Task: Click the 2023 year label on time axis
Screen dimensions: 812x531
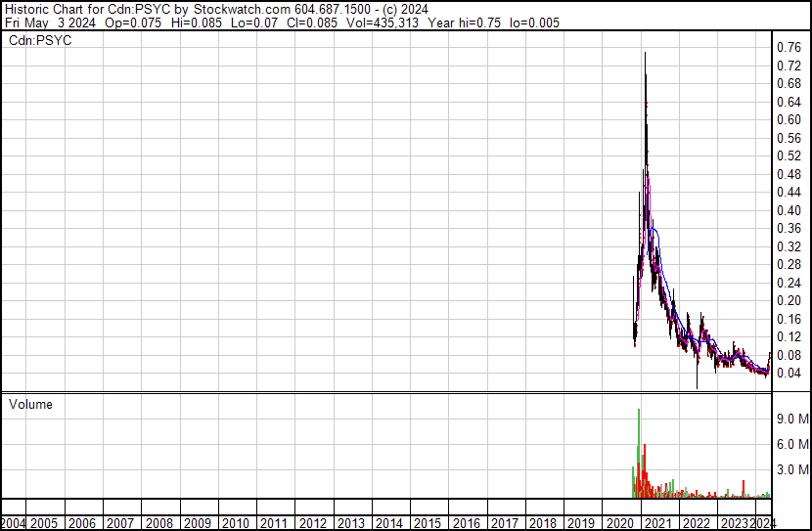Action: (x=734, y=523)
